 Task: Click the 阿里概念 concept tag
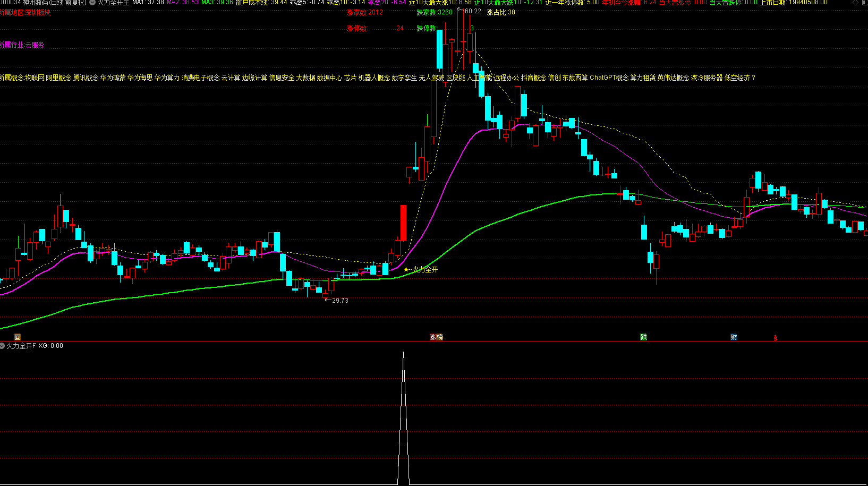tap(58, 78)
